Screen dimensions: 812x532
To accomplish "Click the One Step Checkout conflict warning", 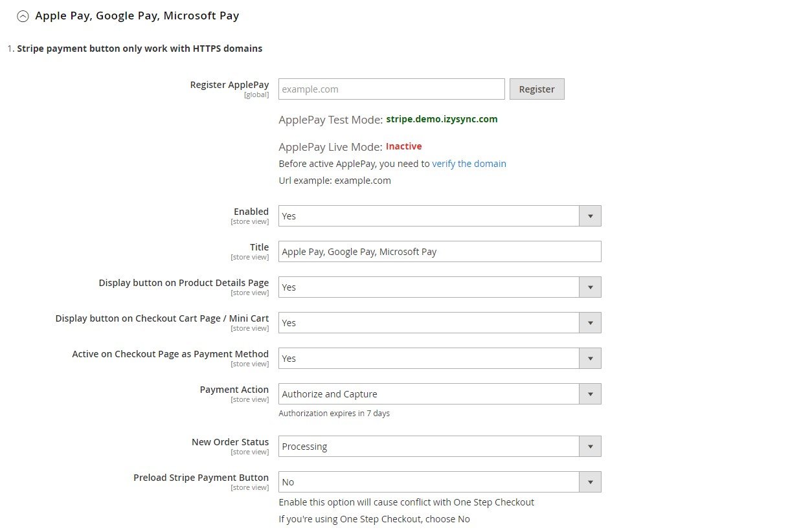I will 407,502.
